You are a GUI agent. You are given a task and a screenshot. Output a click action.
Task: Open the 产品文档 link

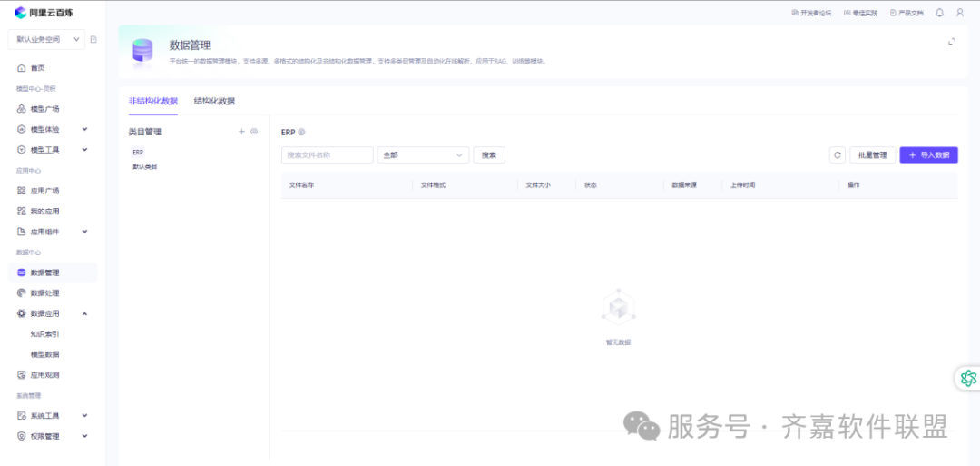point(906,13)
